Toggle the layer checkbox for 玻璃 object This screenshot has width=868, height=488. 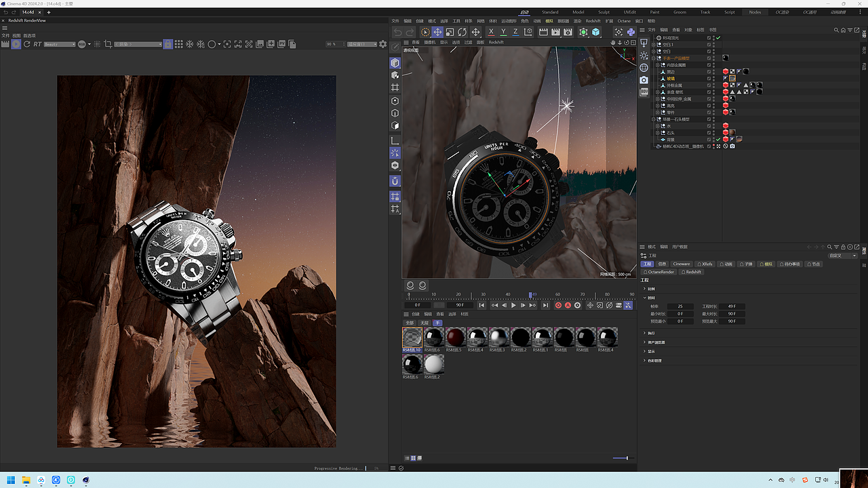(x=709, y=79)
